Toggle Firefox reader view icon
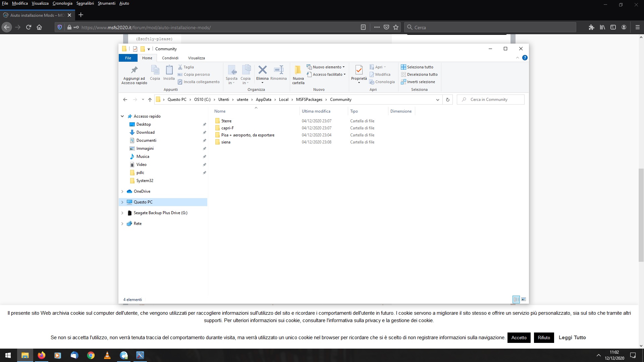The height and width of the screenshot is (362, 644). [363, 27]
